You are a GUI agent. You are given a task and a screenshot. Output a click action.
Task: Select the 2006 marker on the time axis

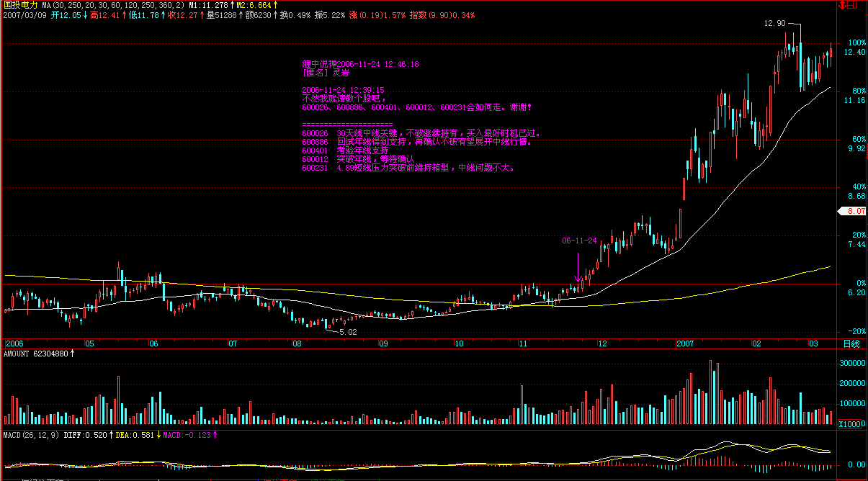(14, 343)
